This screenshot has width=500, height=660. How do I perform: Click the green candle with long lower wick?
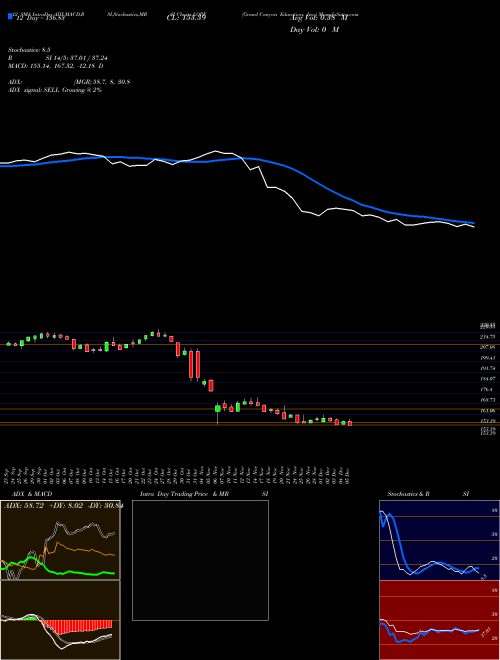218,409
